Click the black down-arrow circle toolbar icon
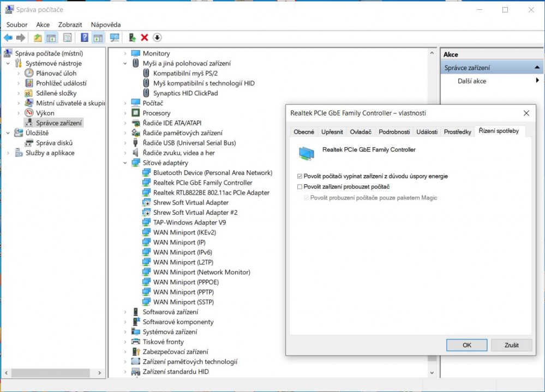Screen dimensions: 545x392 point(157,38)
